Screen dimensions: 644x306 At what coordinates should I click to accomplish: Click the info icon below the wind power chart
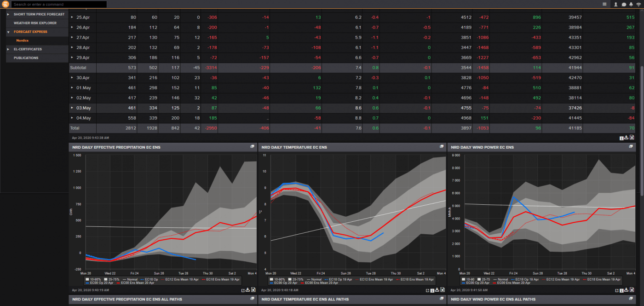(x=621, y=290)
